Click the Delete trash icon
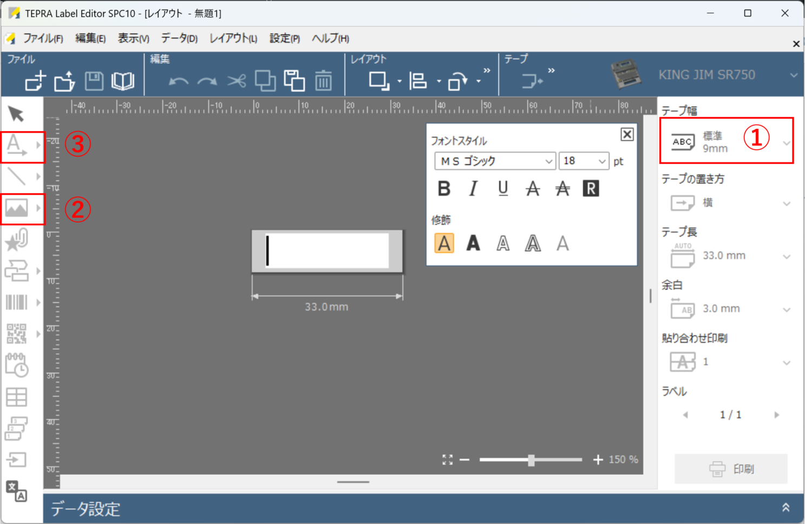The image size is (812, 524). click(x=324, y=81)
